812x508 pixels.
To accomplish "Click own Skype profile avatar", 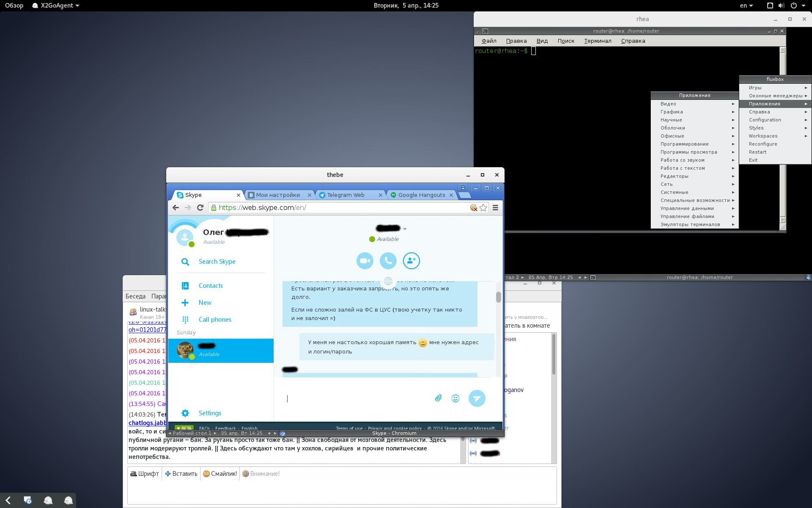I will pos(185,237).
